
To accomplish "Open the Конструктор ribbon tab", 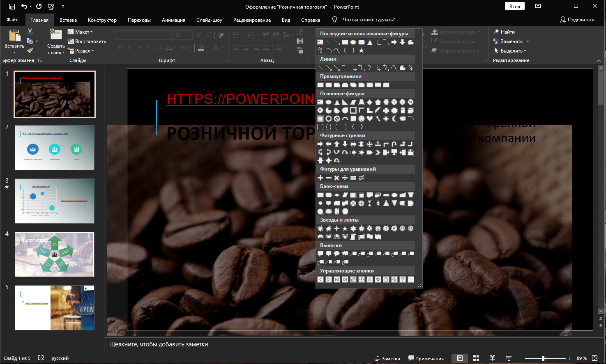I will tap(101, 19).
